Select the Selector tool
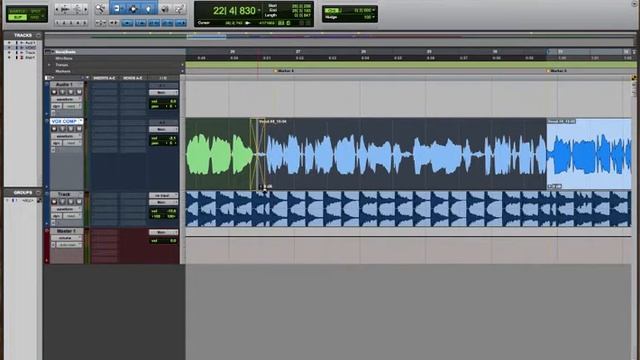The height and width of the screenshot is (360, 640). point(133,9)
